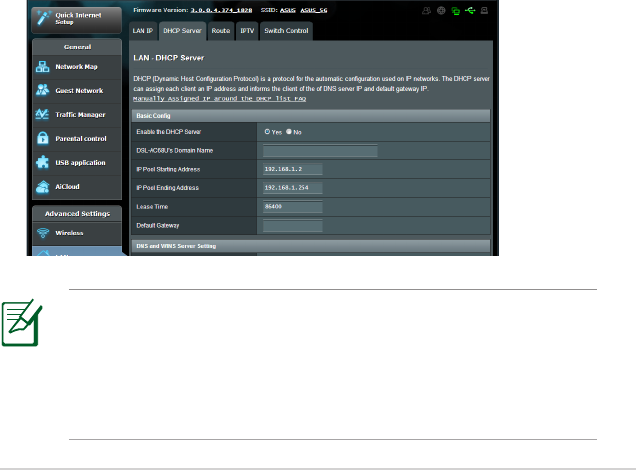
Task: Click the Enable the DHCP Server label
Action: pyautogui.click(x=168, y=132)
